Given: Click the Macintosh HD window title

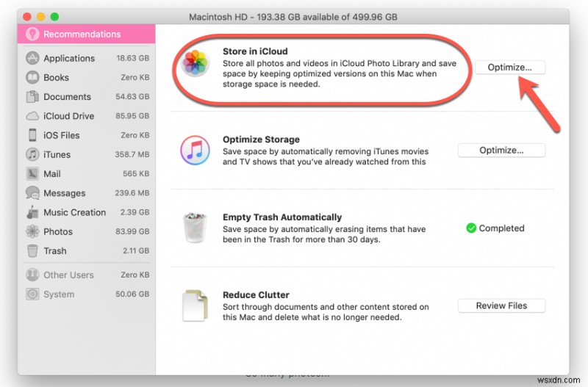Looking at the screenshot, I should point(293,17).
